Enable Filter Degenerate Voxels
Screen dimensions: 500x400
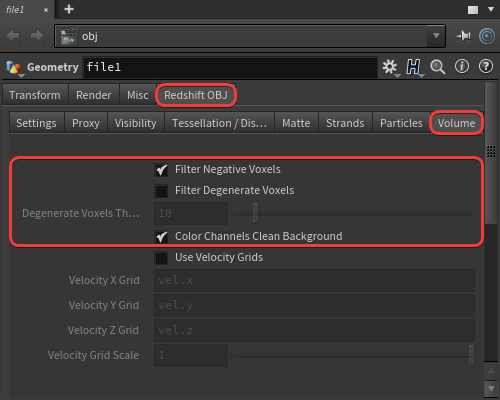coord(161,191)
